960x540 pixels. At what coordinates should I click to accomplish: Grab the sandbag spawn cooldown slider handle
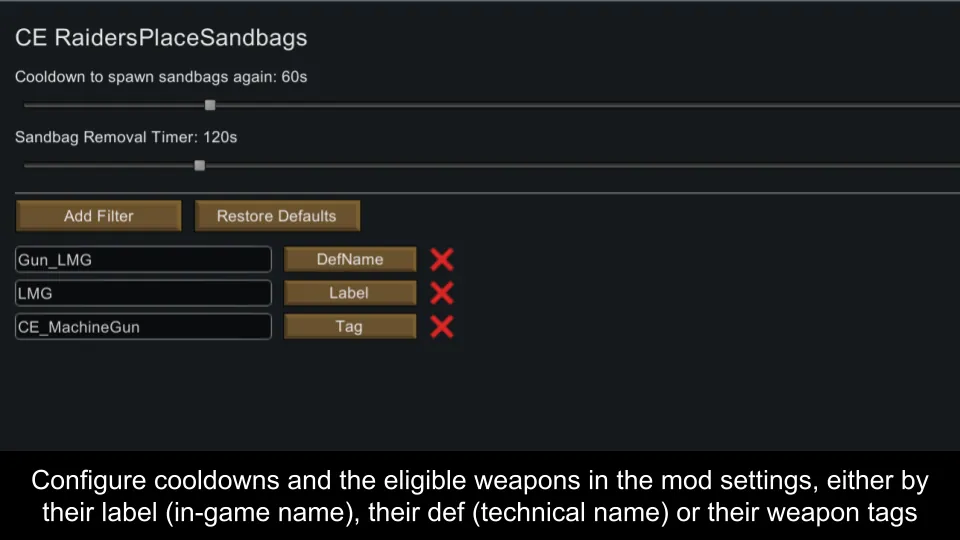click(x=210, y=105)
